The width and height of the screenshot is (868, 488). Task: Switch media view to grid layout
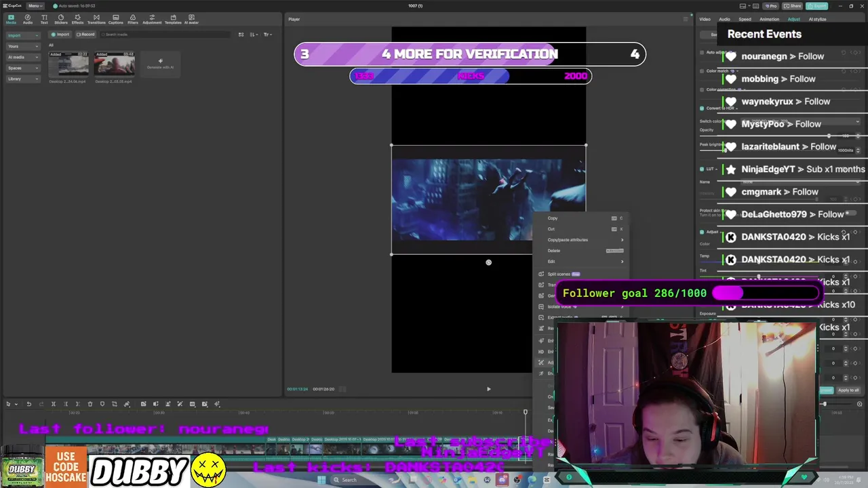(x=241, y=35)
